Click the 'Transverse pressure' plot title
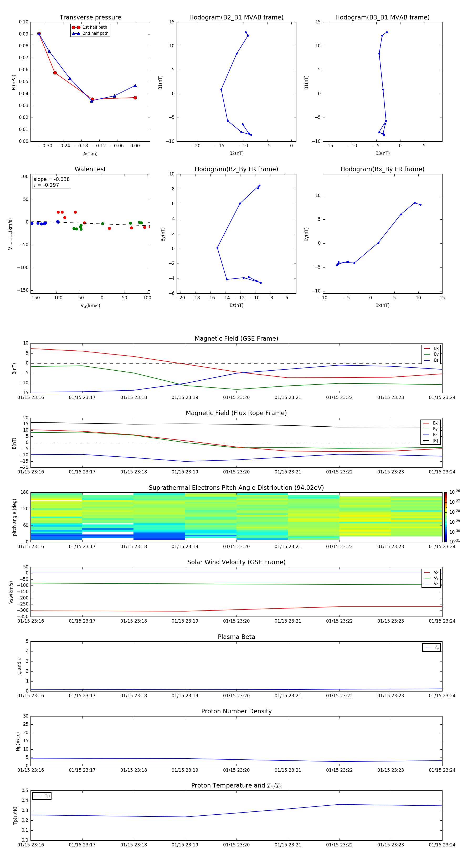This screenshot has height=868, width=473. point(90,18)
